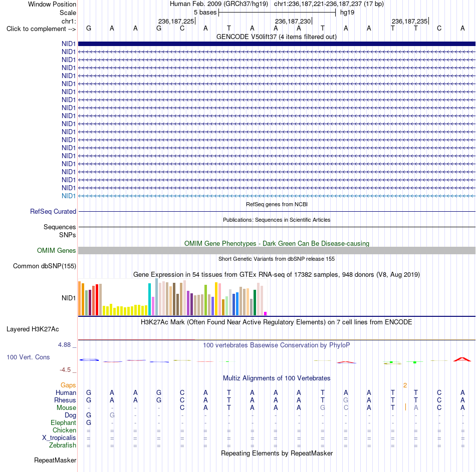Open the 'Publications: Sequences in Scientific Articles' title
This screenshot has height=472, width=476.
[x=277, y=220]
